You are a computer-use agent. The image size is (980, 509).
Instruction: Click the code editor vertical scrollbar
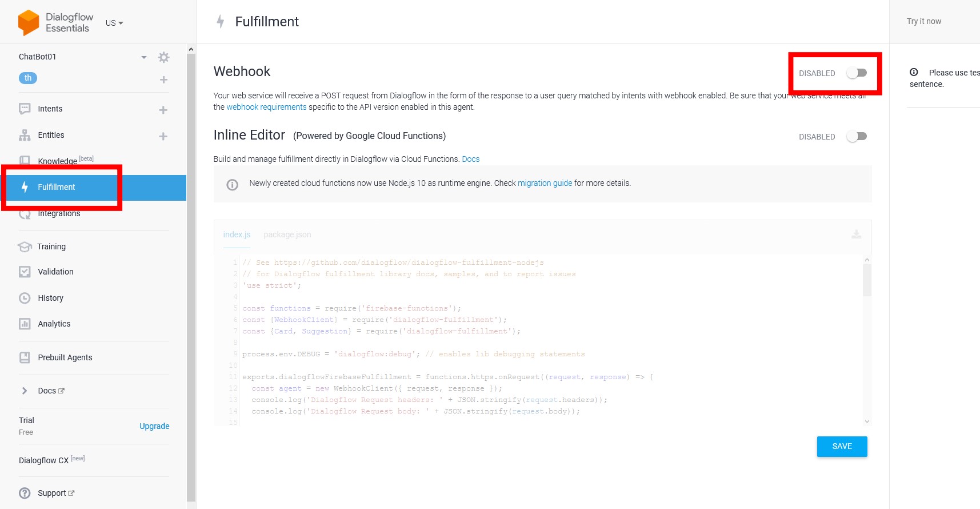pyautogui.click(x=867, y=280)
